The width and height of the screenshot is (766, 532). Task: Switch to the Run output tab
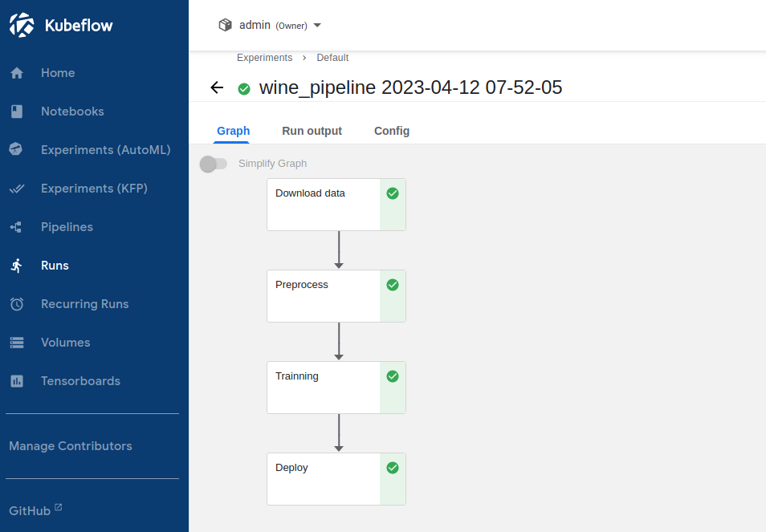[x=312, y=130]
